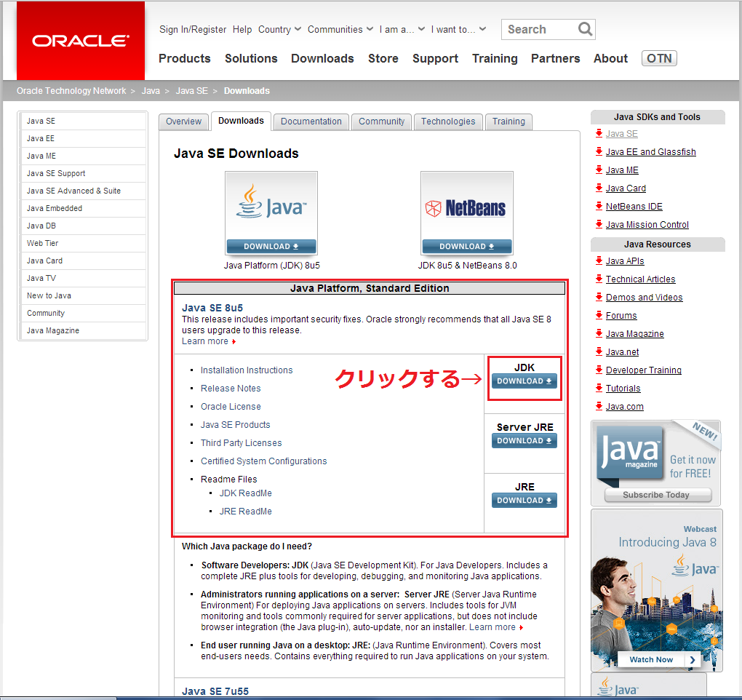The height and width of the screenshot is (700, 742).
Task: Open the Store menu
Action: [x=383, y=58]
